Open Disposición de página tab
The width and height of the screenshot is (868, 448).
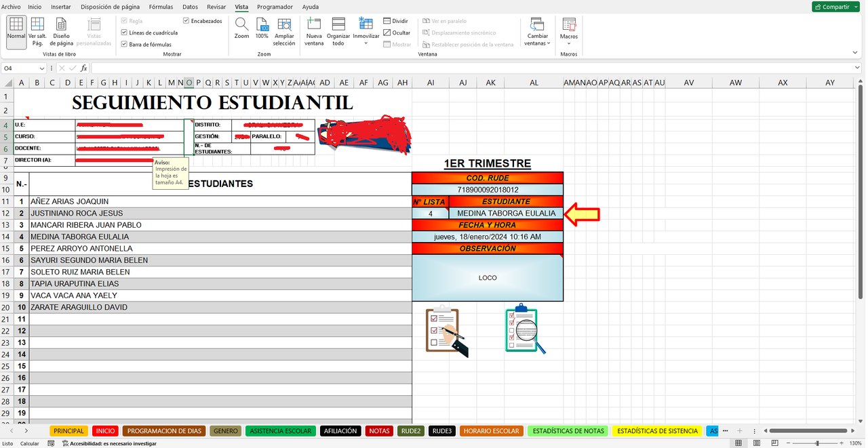click(x=110, y=7)
